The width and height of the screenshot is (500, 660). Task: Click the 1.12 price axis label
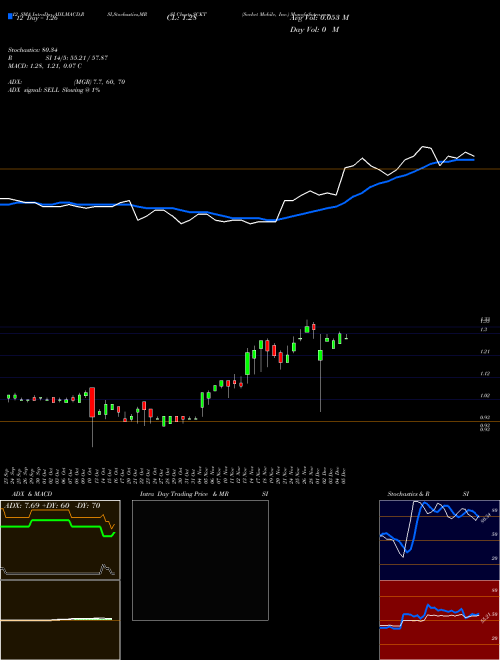pyautogui.click(x=484, y=373)
